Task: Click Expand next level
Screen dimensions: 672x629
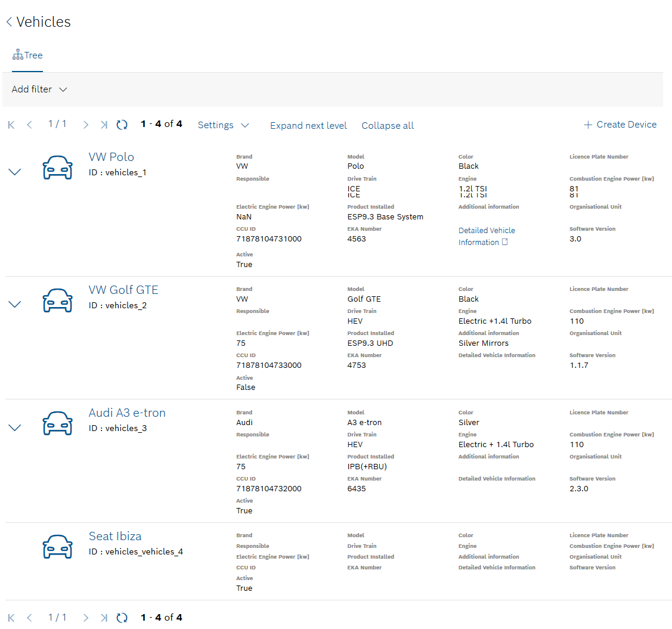Action: (308, 125)
